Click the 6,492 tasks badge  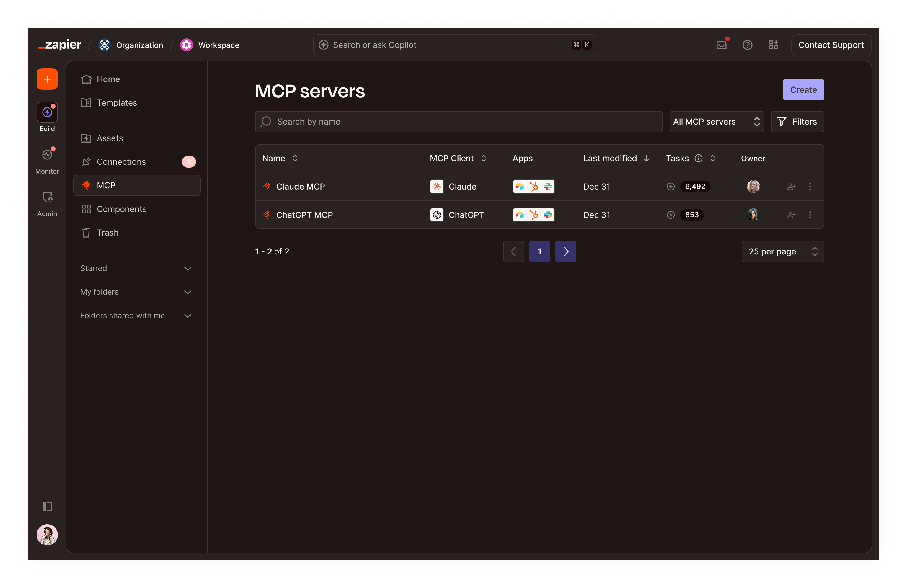(x=695, y=186)
